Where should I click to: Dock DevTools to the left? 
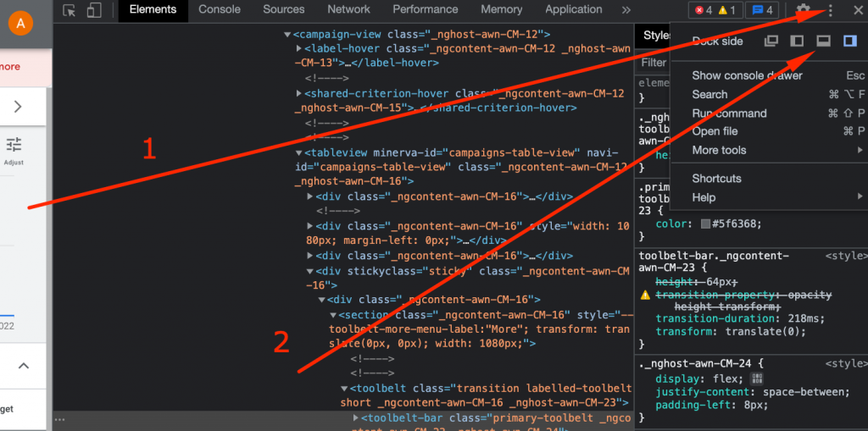pyautogui.click(x=797, y=41)
